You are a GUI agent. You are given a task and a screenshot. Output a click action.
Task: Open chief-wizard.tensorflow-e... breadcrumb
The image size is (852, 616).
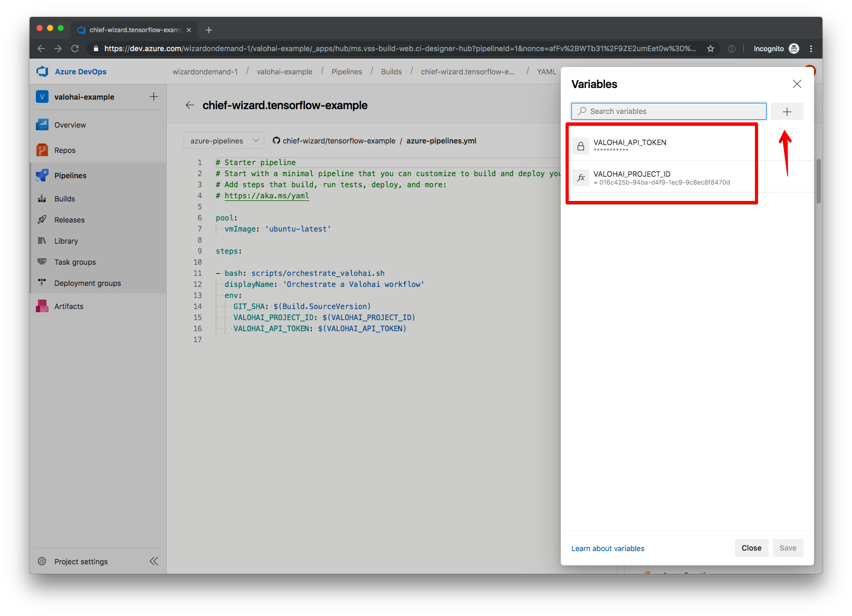point(467,72)
